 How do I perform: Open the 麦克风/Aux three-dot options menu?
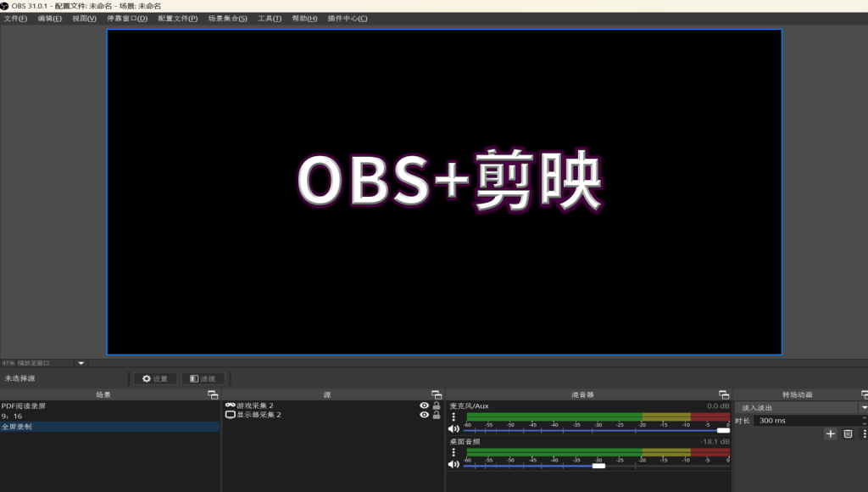pyautogui.click(x=453, y=417)
